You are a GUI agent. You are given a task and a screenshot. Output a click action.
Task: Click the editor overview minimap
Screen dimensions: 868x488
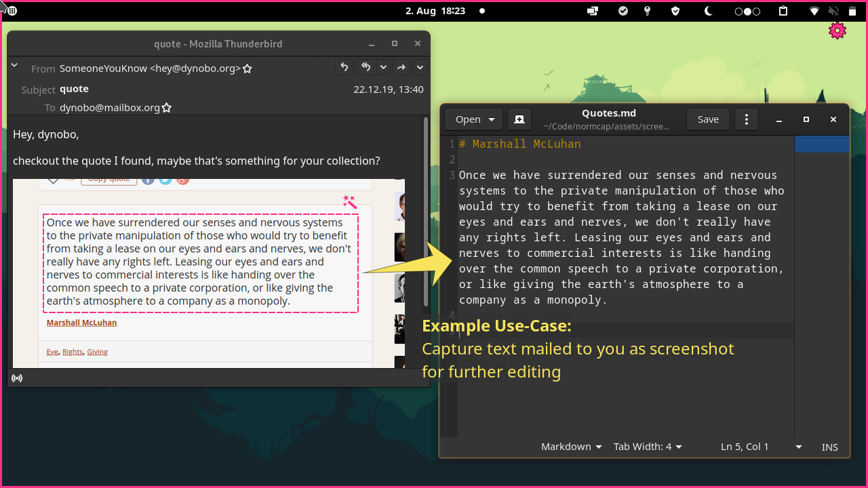click(822, 286)
